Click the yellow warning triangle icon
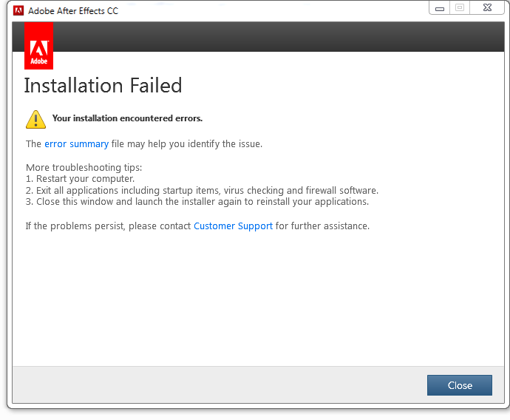The width and height of the screenshot is (510, 420). click(35, 119)
